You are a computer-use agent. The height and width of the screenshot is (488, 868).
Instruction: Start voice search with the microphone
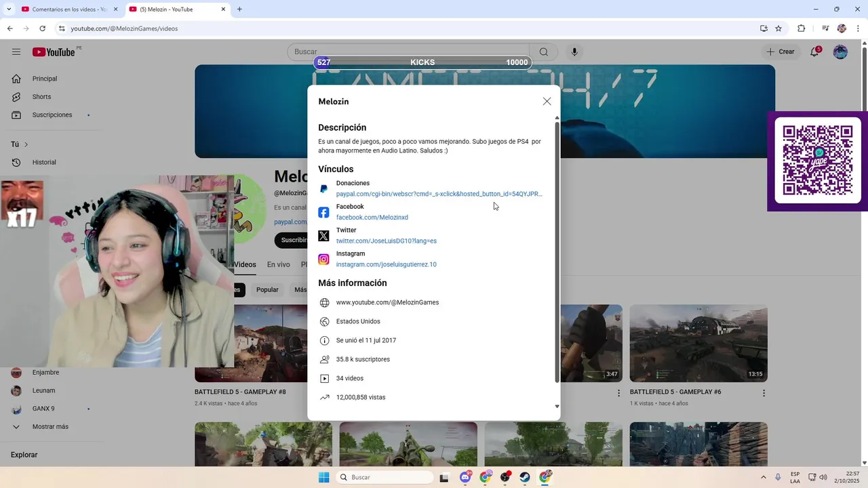click(574, 52)
